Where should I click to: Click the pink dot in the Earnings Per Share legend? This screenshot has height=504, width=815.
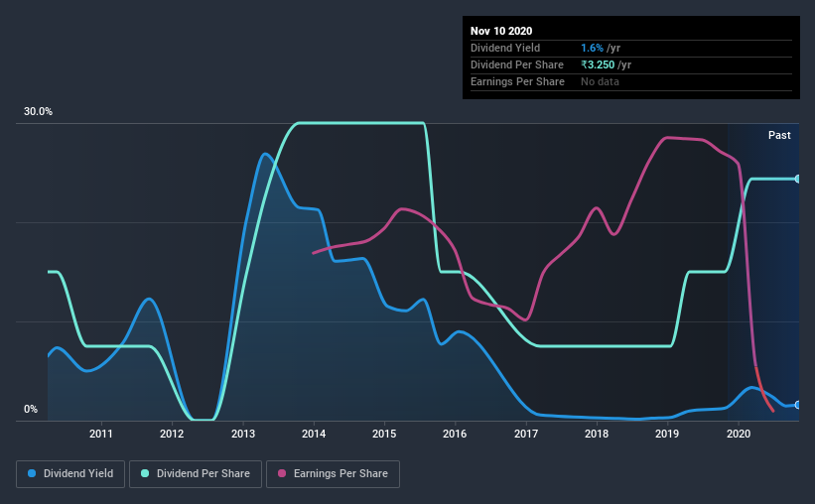point(282,473)
